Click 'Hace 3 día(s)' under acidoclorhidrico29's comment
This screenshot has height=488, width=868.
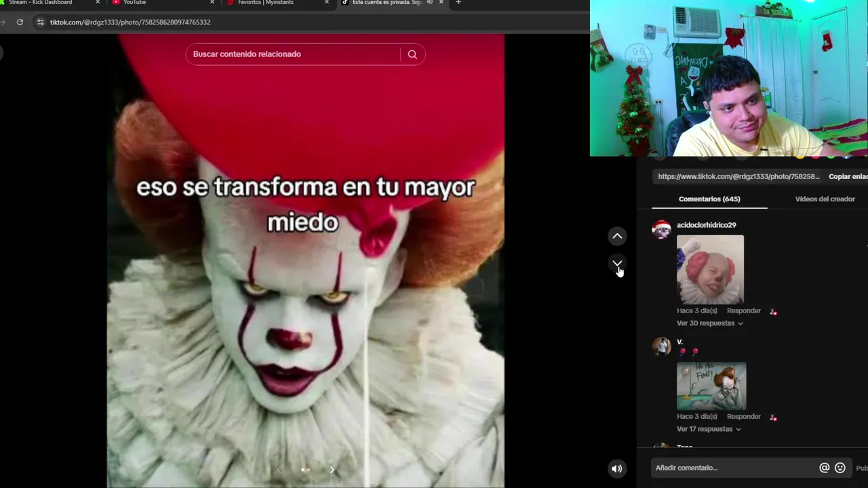(697, 311)
